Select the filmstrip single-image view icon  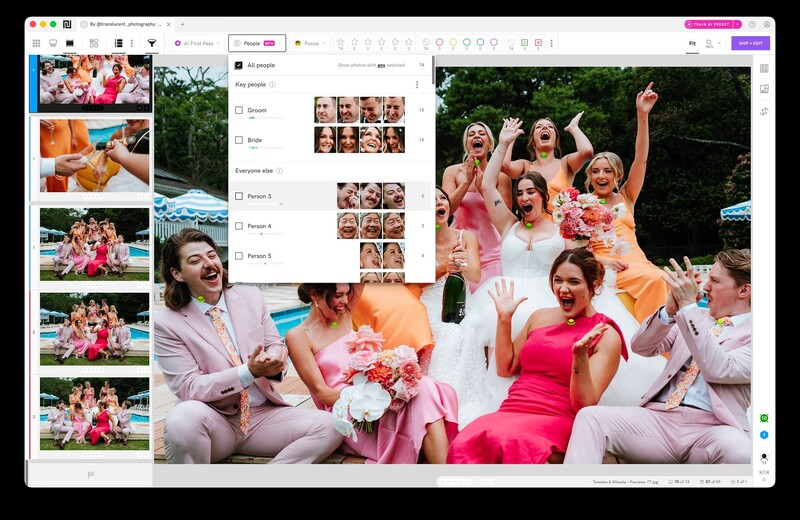point(70,43)
